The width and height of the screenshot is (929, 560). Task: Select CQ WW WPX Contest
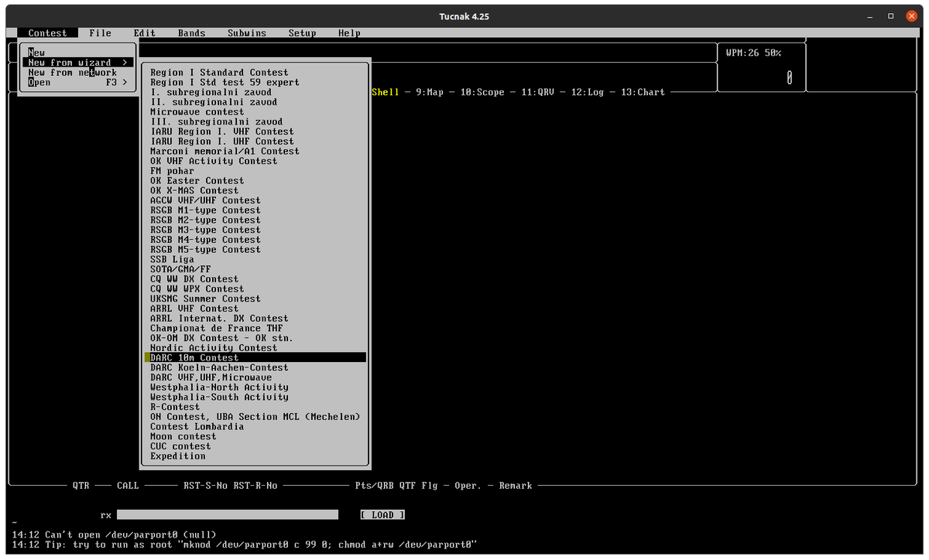point(255,289)
